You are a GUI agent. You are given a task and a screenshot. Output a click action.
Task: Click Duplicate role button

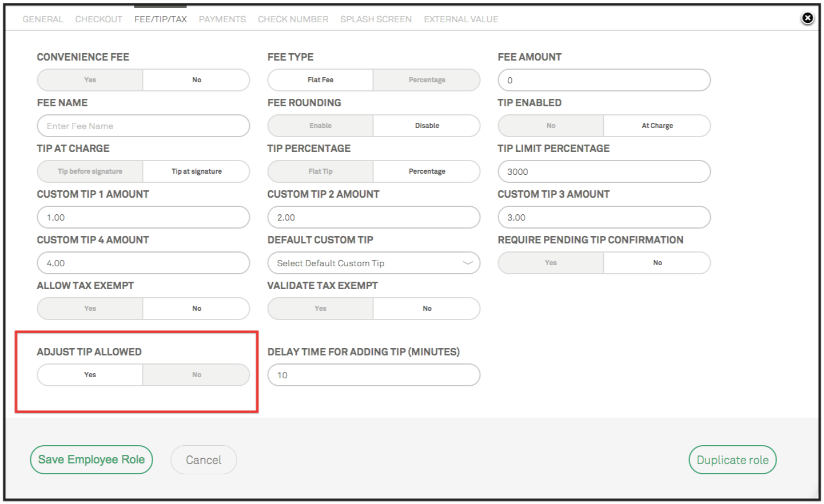(733, 459)
